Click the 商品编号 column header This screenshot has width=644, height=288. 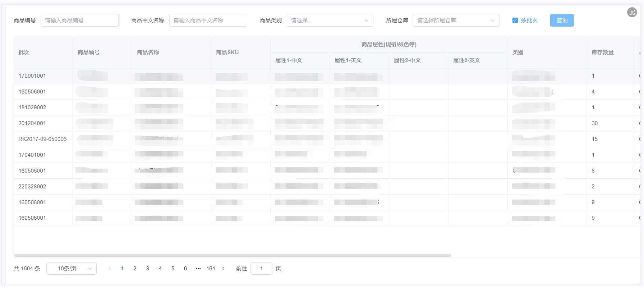[102, 52]
